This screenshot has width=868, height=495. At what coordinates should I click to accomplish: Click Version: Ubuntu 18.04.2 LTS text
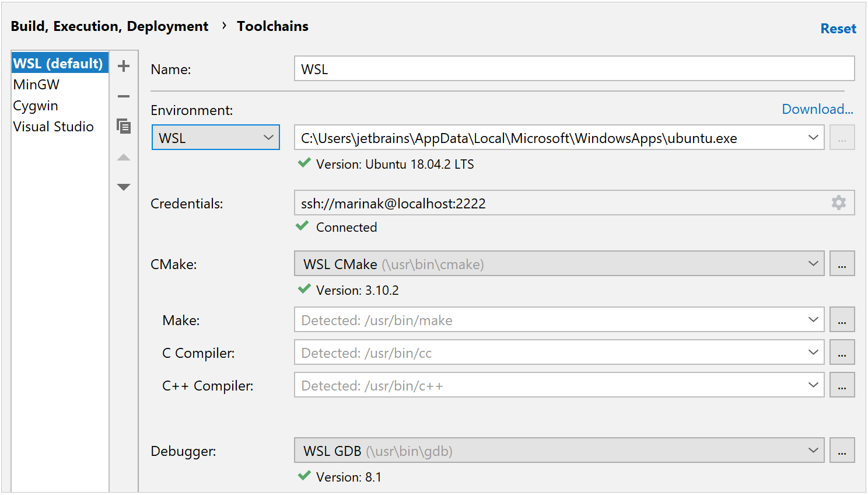point(395,164)
